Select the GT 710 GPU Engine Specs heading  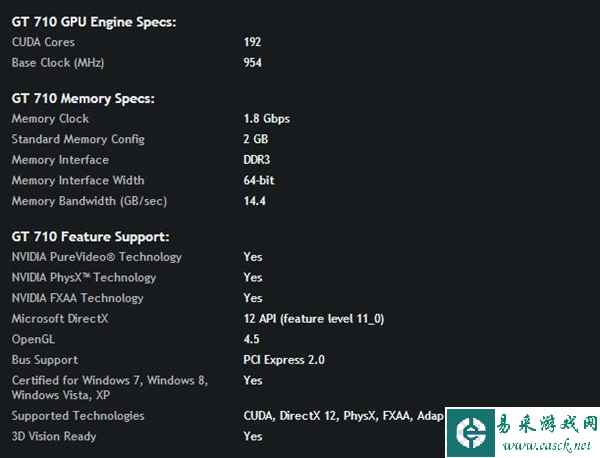coord(94,22)
